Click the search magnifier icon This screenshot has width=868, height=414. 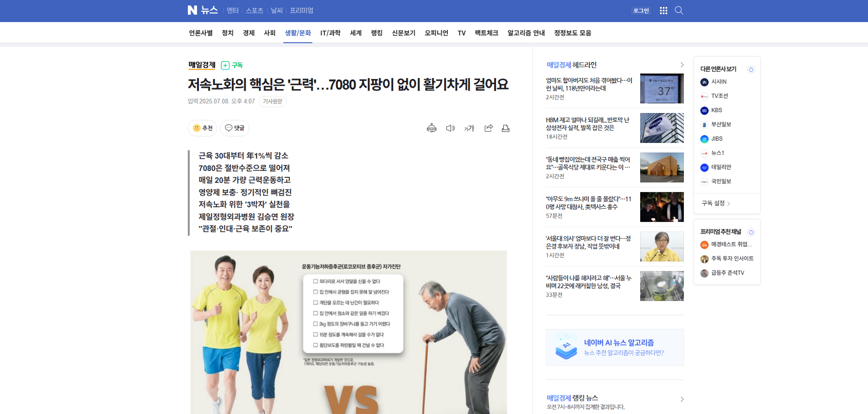(679, 11)
